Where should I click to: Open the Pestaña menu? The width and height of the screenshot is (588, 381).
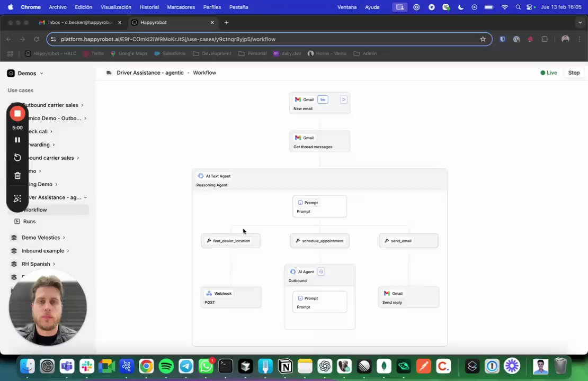click(x=238, y=7)
